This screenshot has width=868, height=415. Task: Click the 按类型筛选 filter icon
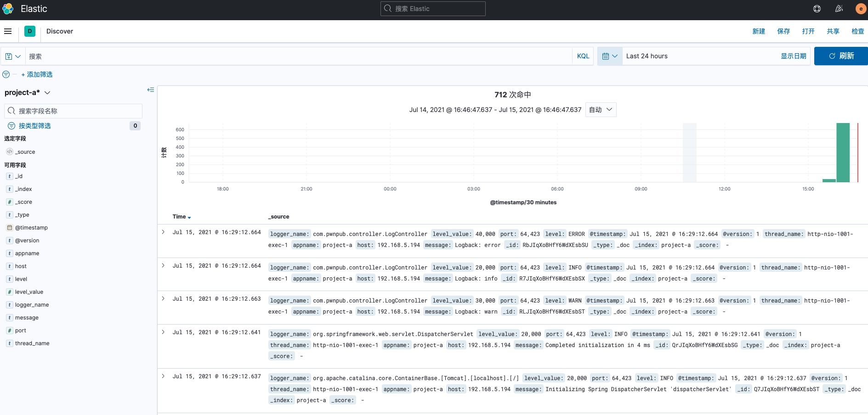pyautogui.click(x=11, y=126)
